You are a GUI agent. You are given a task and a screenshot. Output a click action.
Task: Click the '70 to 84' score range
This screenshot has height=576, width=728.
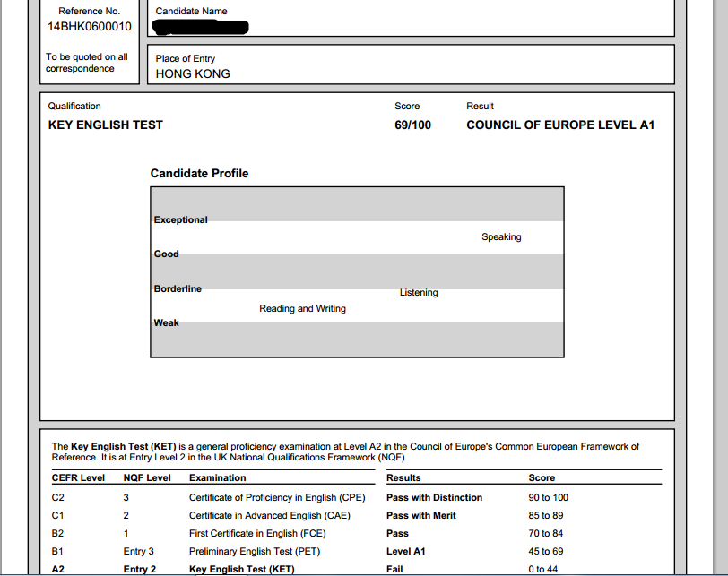click(545, 534)
